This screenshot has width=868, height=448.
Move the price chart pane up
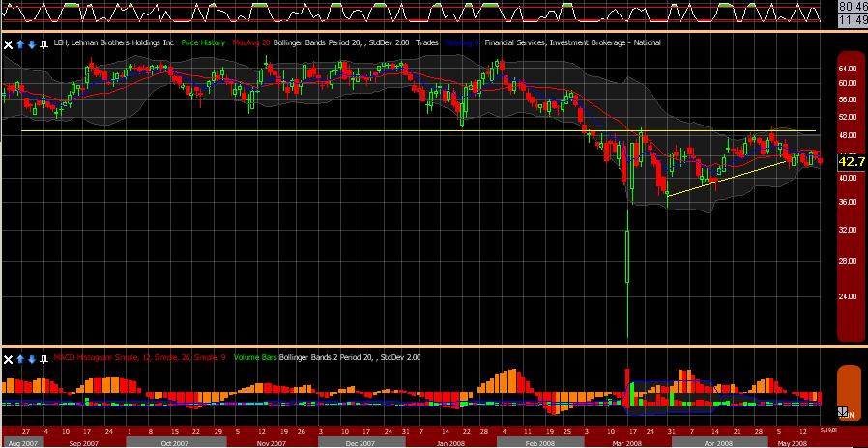click(x=20, y=44)
